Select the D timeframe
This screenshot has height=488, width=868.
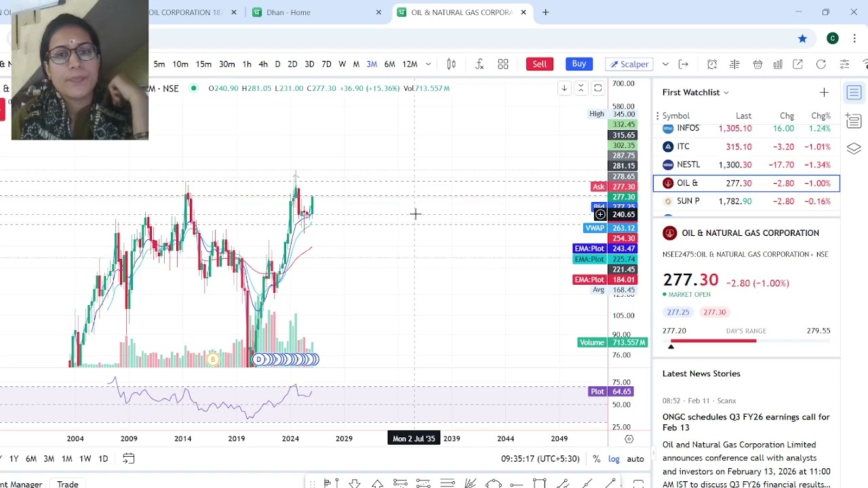277,64
